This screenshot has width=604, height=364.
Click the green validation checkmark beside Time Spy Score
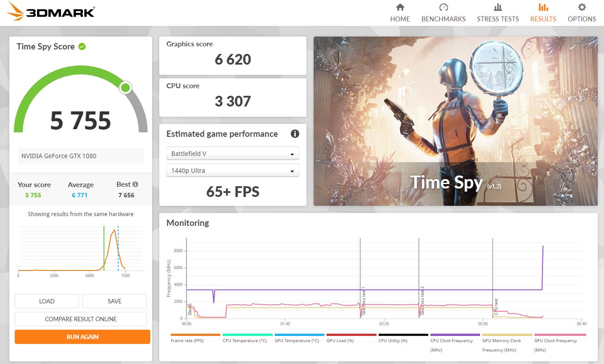pyautogui.click(x=82, y=46)
